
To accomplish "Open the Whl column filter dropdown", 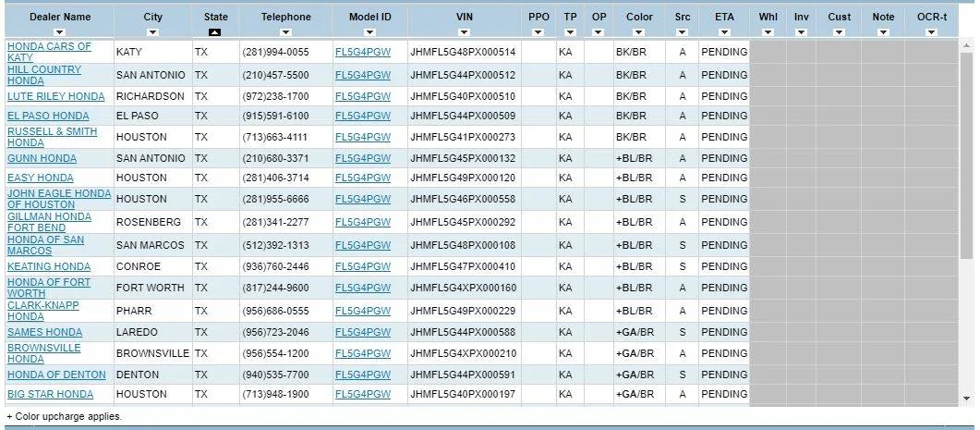I will tap(768, 32).
